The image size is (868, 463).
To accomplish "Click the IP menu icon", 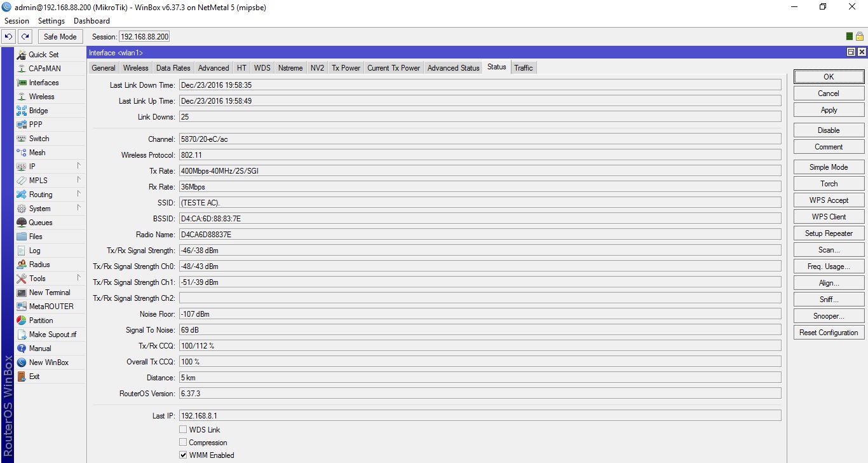I will click(x=22, y=167).
